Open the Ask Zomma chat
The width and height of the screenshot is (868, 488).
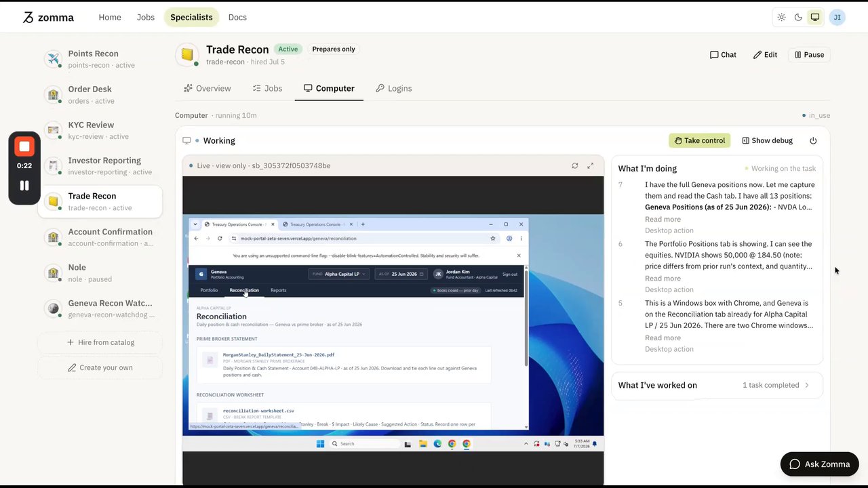pyautogui.click(x=819, y=464)
